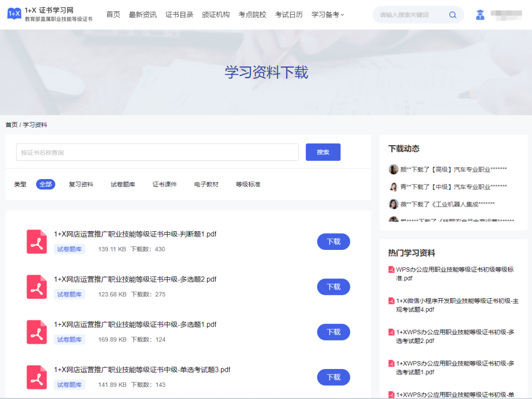This screenshot has width=532, height=399.
Task: Click the avatar of user 薇** in 下载动态
Action: coord(393,204)
